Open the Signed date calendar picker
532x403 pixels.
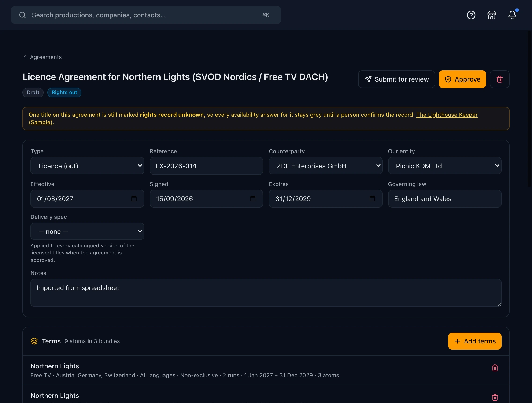point(253,198)
